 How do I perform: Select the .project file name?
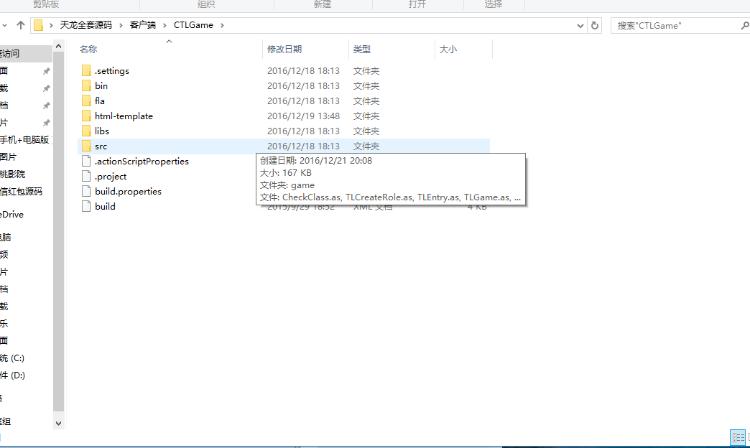110,176
